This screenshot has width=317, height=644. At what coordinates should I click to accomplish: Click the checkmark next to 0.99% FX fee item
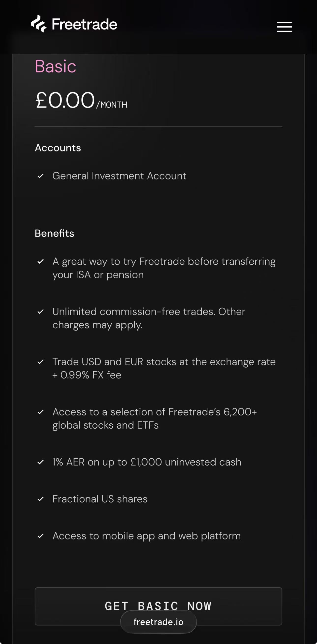pyautogui.click(x=41, y=362)
